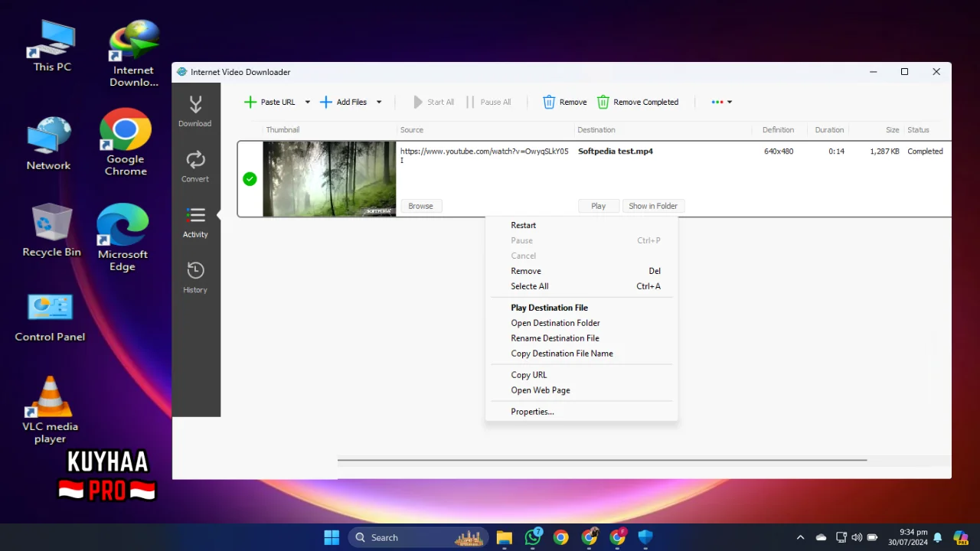Screen dimensions: 980x551
Task: Choose Copy URL in the context menu
Action: [x=581, y=375]
